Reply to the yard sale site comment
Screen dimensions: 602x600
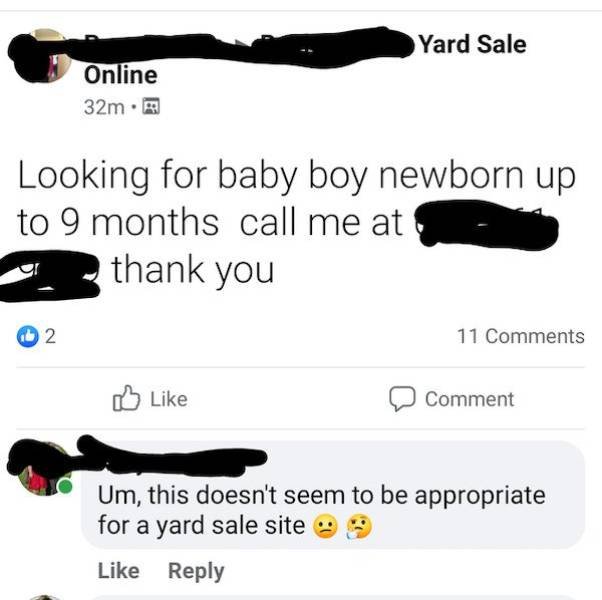click(196, 571)
